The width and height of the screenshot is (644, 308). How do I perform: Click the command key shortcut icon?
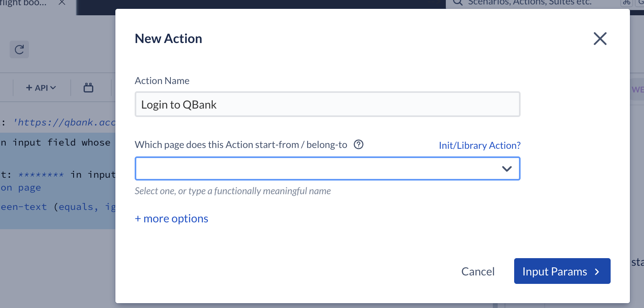tap(626, 2)
